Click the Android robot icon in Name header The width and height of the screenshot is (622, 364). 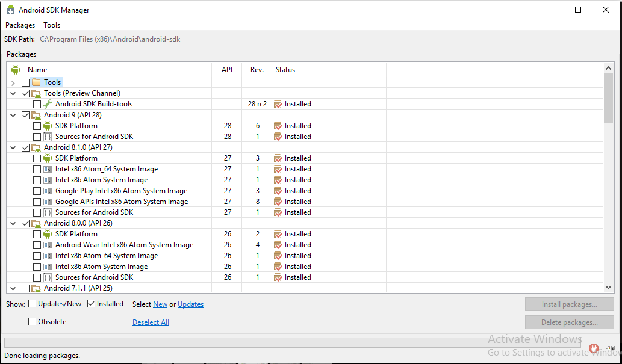point(16,70)
